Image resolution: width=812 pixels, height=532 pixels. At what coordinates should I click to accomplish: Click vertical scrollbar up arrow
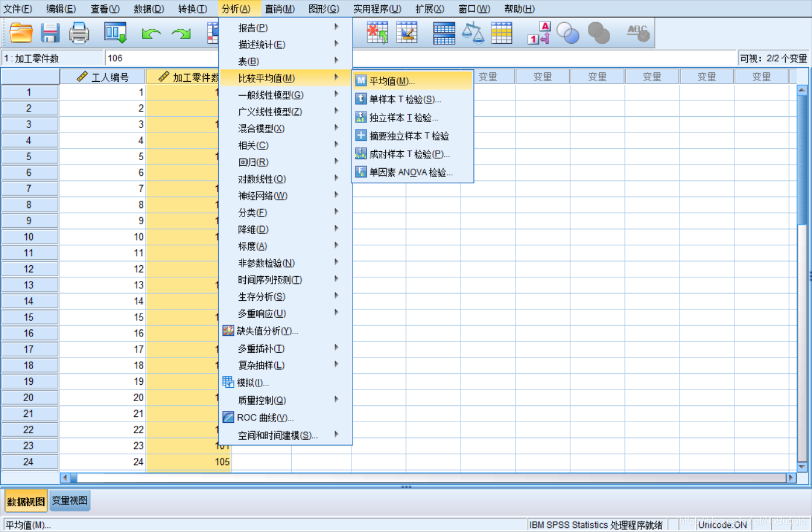[x=802, y=90]
